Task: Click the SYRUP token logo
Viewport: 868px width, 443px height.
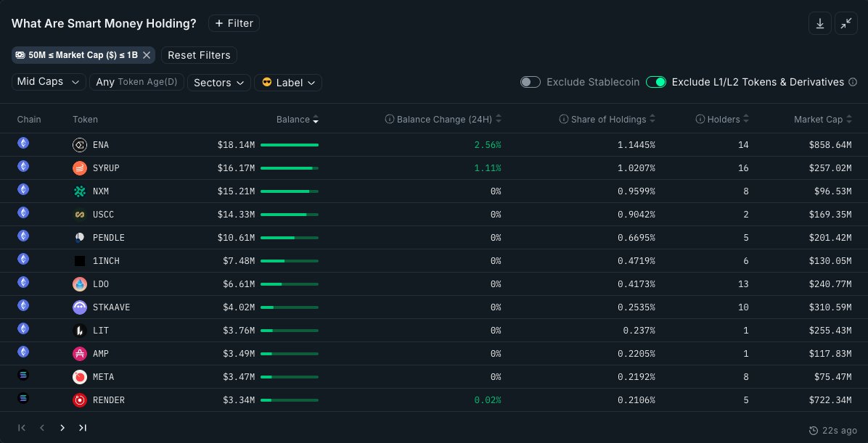Action: click(x=80, y=168)
